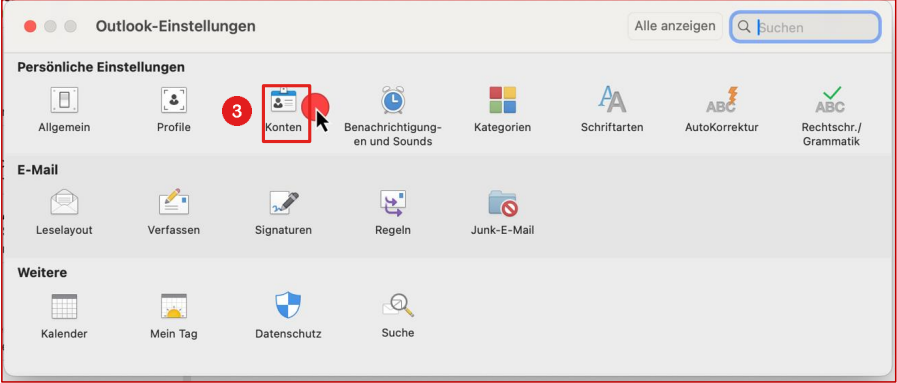Open the AutoKorrektur icon

pyautogui.click(x=721, y=99)
